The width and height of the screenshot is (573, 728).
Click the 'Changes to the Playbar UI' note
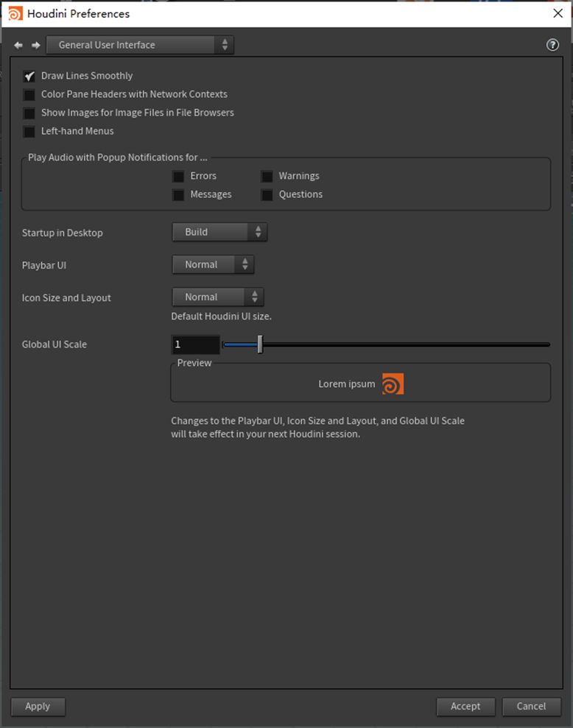coord(318,427)
